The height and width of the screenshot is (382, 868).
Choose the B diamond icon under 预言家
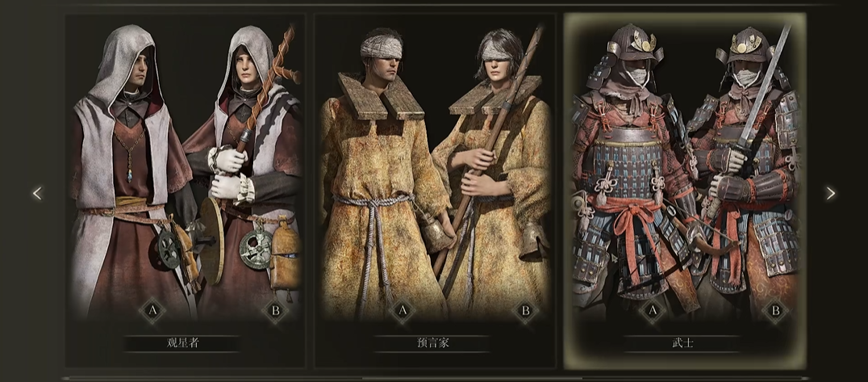tap(525, 311)
